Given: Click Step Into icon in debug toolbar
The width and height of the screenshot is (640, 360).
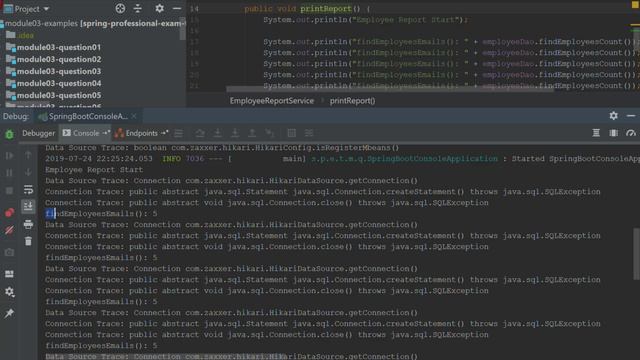Looking at the screenshot, I should point(218,133).
